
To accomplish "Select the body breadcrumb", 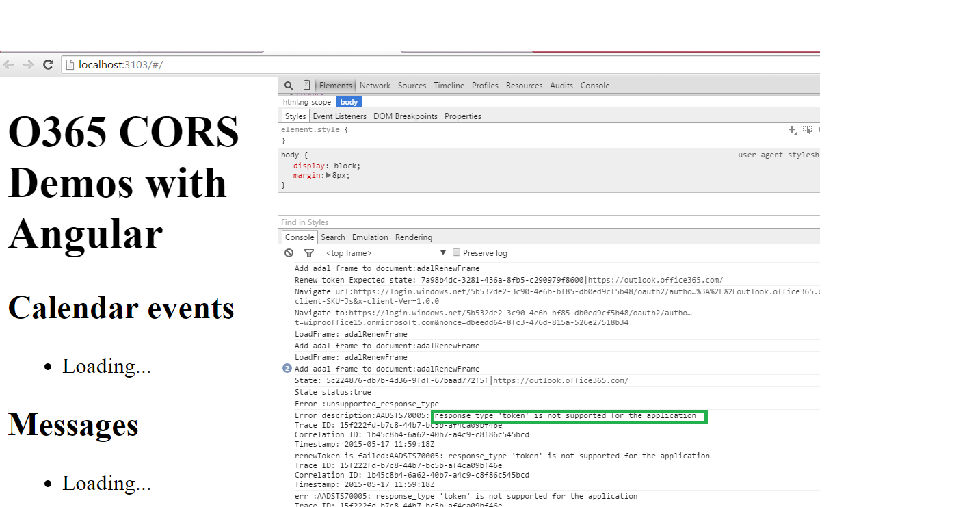I will pyautogui.click(x=349, y=102).
